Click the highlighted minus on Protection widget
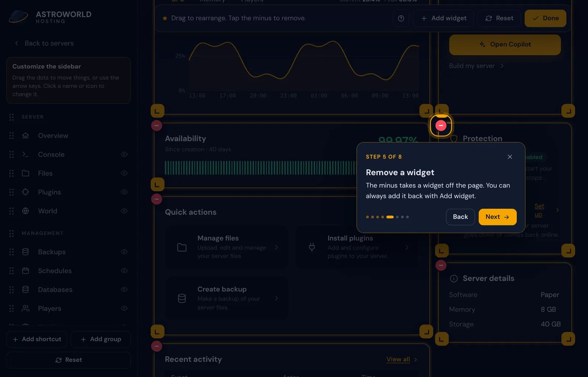The height and width of the screenshot is (377, 588). point(441,125)
